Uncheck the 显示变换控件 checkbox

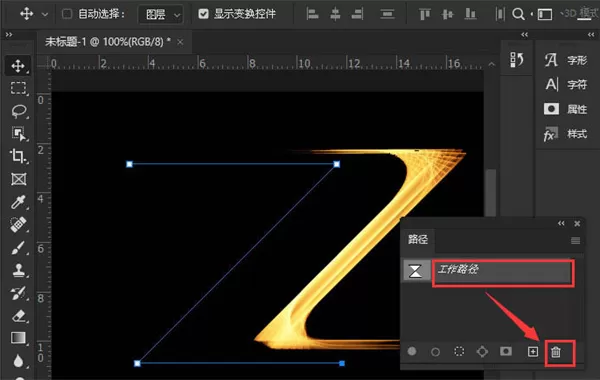[204, 14]
